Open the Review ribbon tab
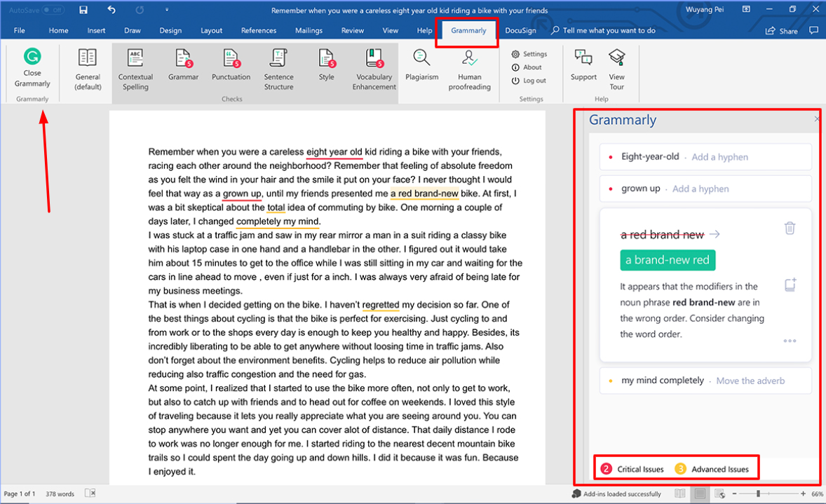826x504 pixels. (x=352, y=31)
